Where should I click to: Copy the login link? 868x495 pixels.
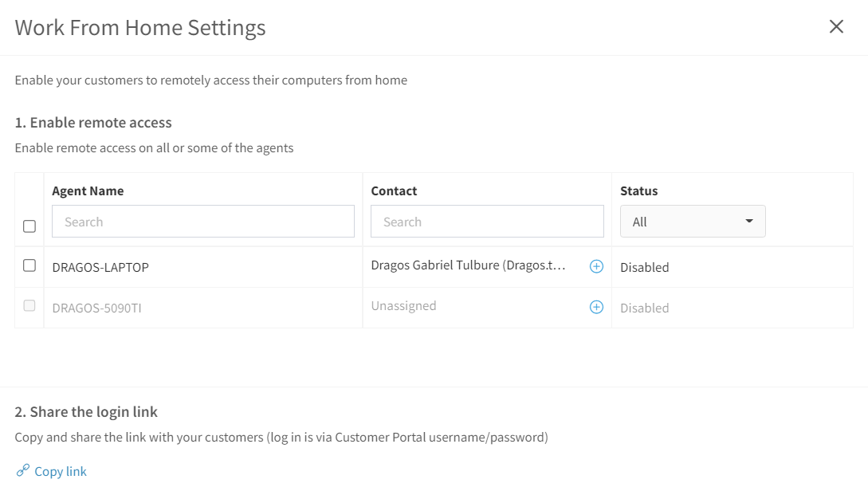(61, 471)
